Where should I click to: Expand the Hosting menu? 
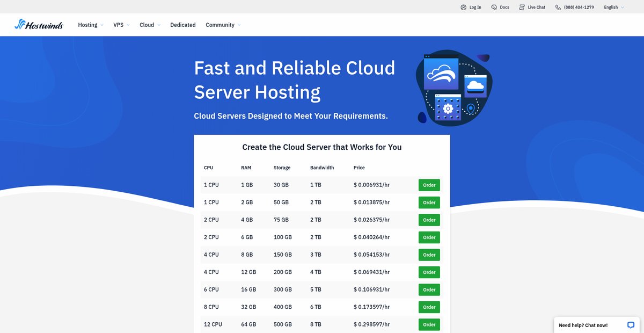[91, 25]
